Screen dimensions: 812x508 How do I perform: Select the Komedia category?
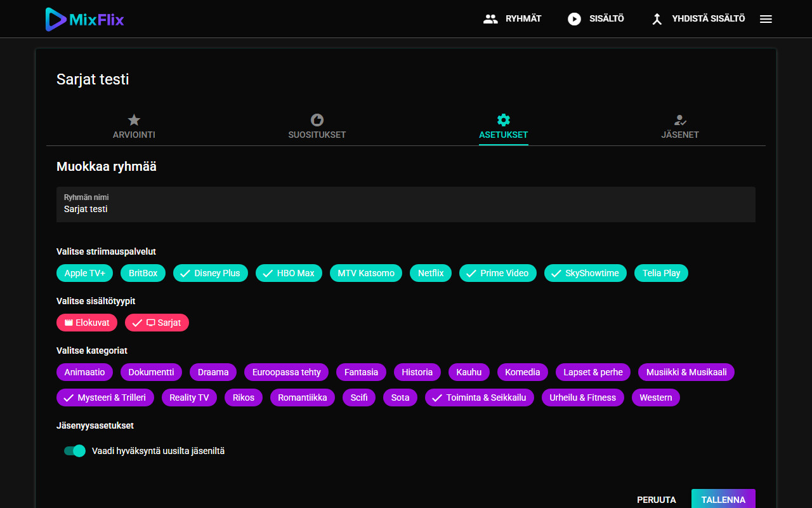[x=523, y=372]
